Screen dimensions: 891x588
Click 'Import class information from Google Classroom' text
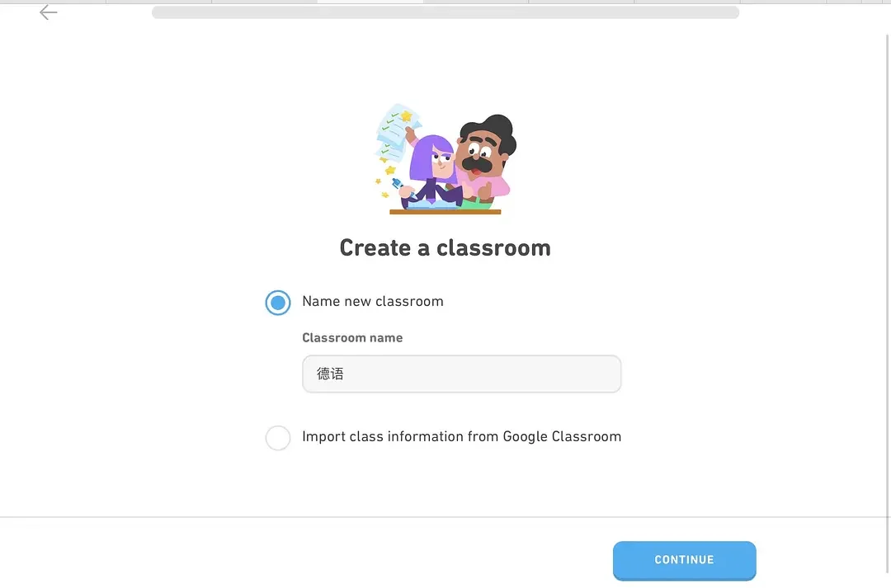coord(461,436)
